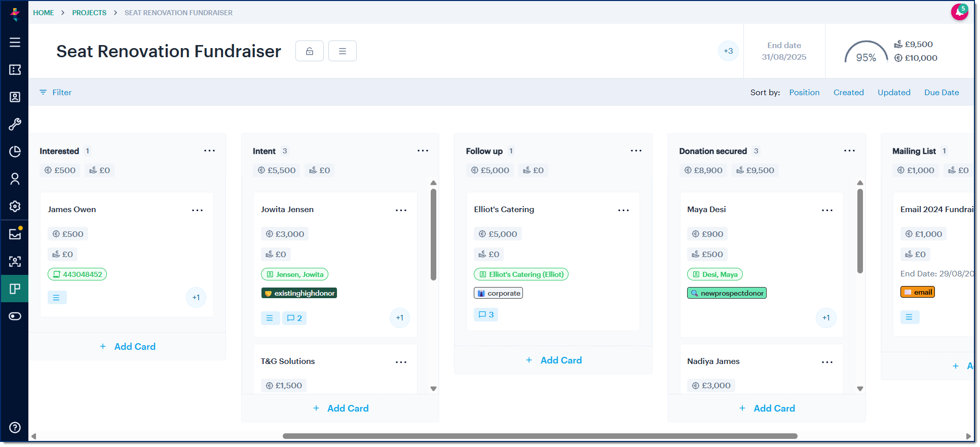Open the person profile icon in sidebar
The image size is (980, 447).
coord(15,179)
